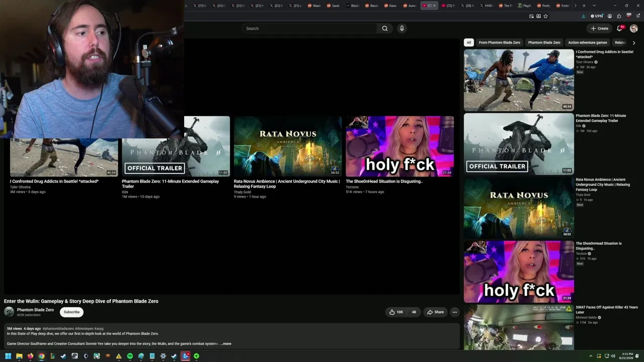Show hidden system tray icons

tap(591, 356)
